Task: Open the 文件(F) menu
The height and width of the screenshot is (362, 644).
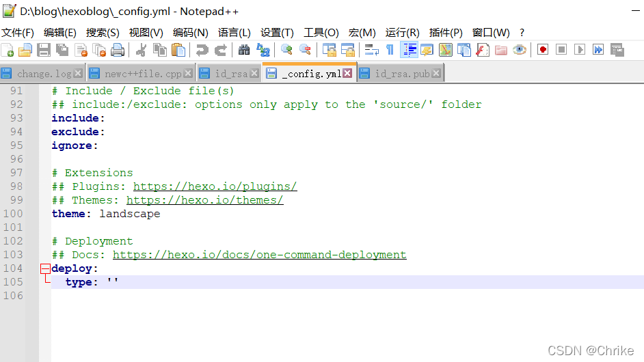Action: point(18,32)
